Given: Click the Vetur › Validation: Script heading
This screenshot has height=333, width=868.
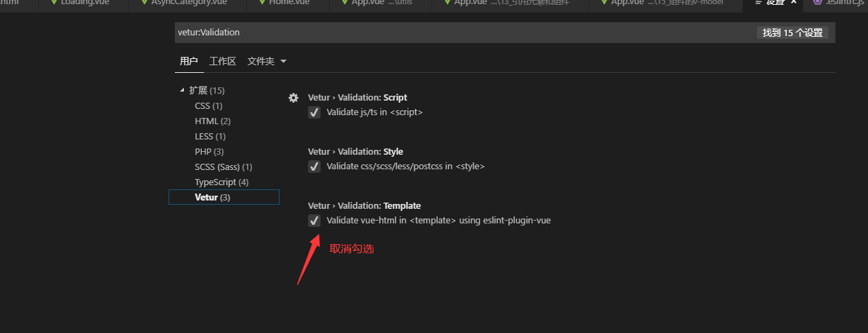Looking at the screenshot, I should pos(357,98).
